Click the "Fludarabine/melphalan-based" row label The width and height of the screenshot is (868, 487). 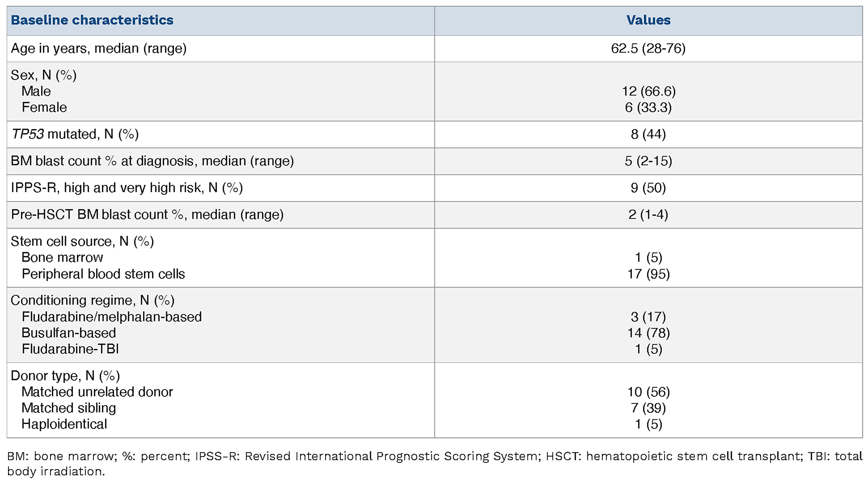click(x=111, y=317)
